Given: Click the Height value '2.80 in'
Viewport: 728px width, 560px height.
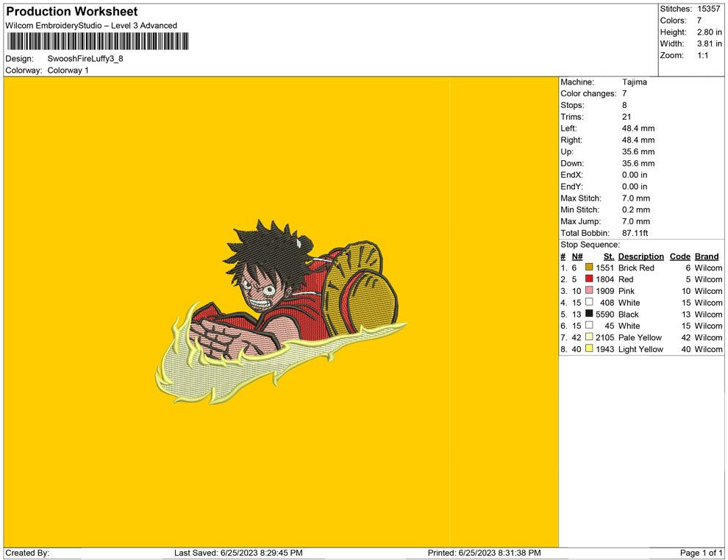Looking at the screenshot, I should (710, 32).
